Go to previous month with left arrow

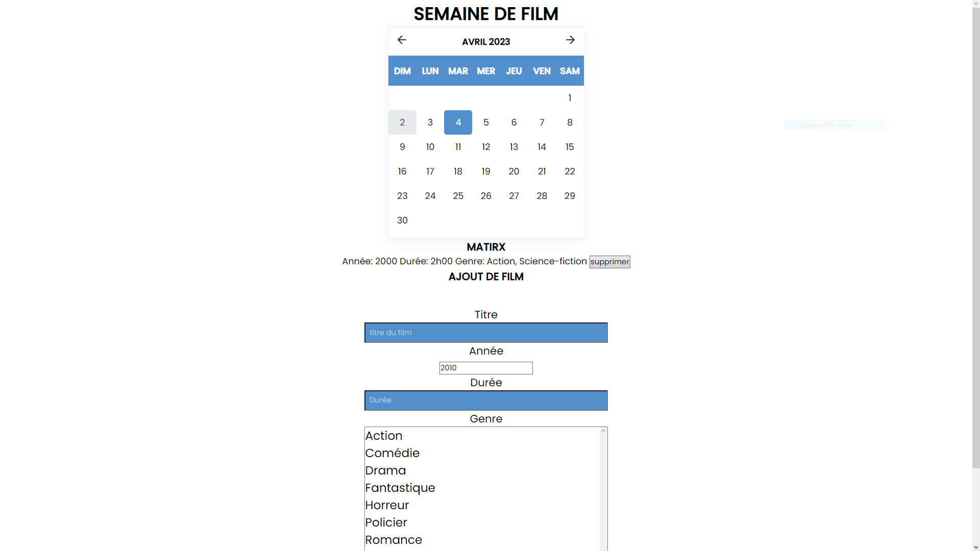(402, 40)
